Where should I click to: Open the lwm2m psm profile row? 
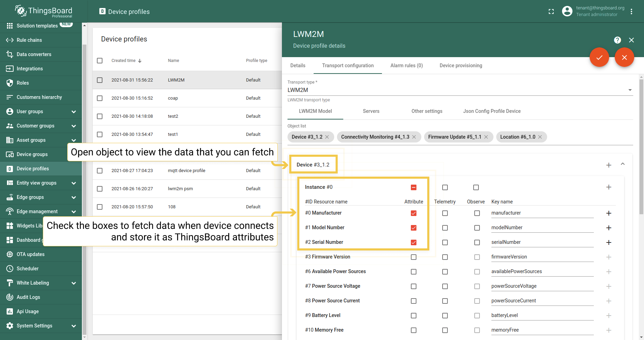(187, 189)
